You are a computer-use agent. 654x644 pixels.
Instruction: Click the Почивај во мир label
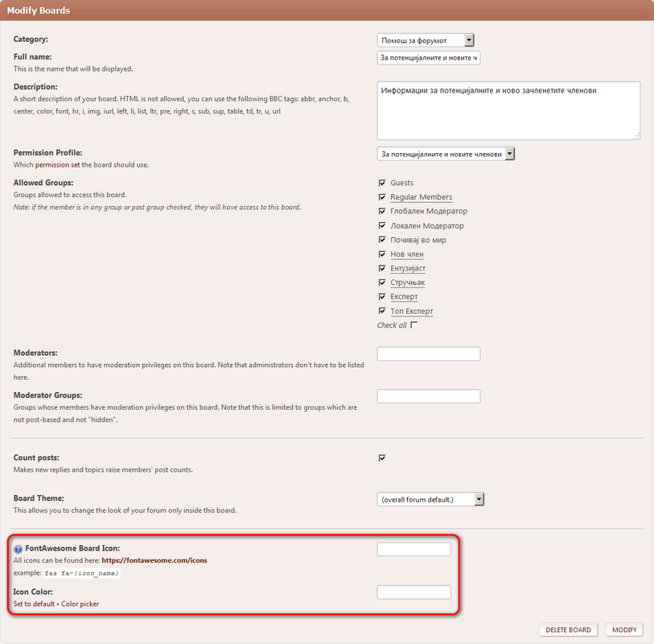click(x=418, y=240)
